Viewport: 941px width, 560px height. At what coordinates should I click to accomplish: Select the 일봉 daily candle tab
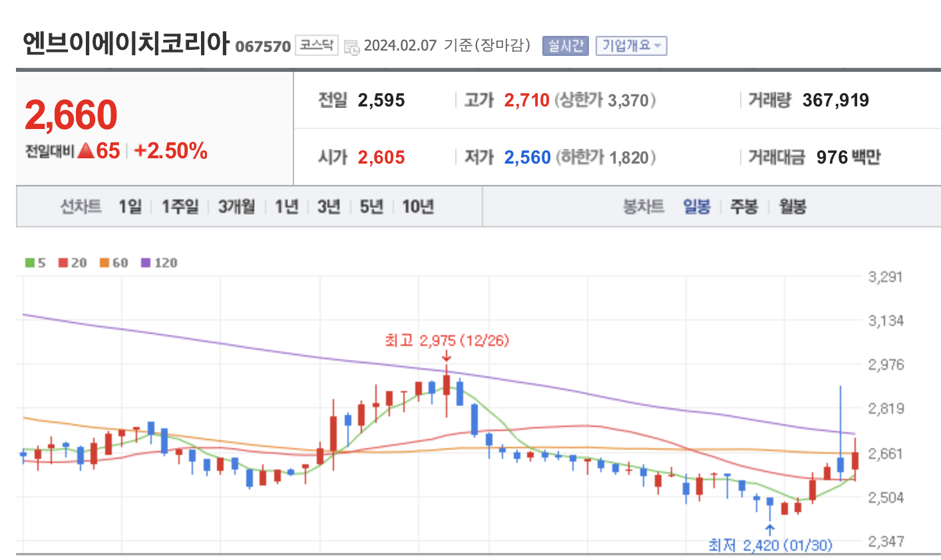click(697, 207)
